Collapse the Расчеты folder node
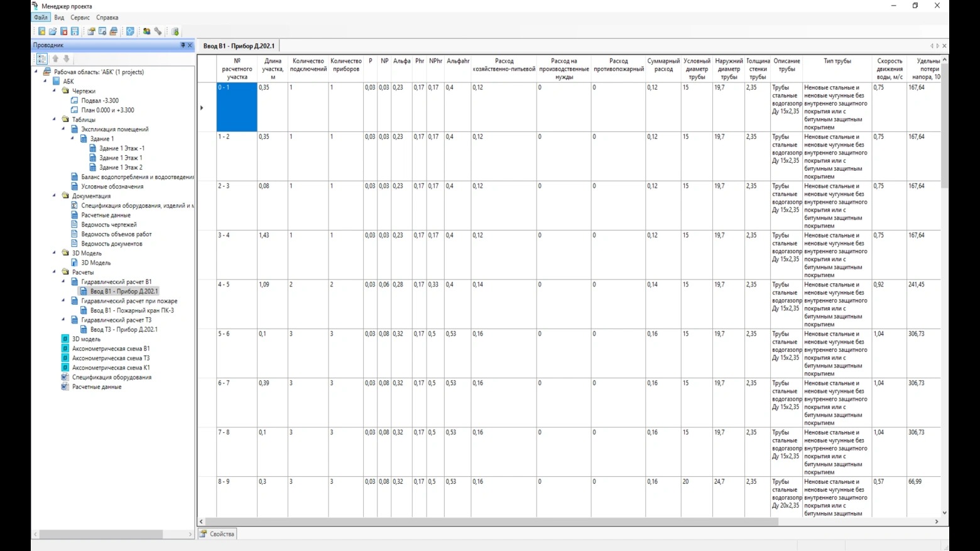This screenshot has height=551, width=980. [x=54, y=272]
